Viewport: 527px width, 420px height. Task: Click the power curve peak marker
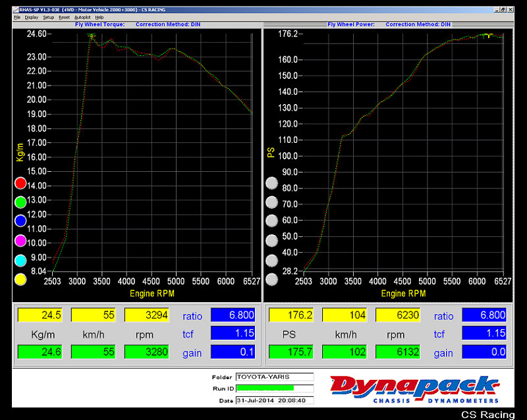(x=487, y=35)
